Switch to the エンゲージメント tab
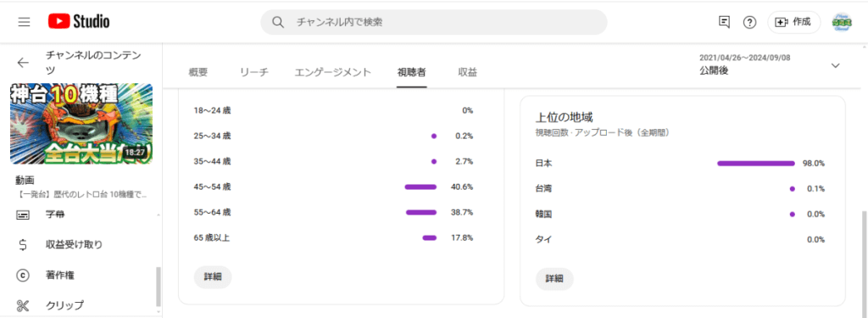Screen dimensions: 868x318 [x=332, y=72]
